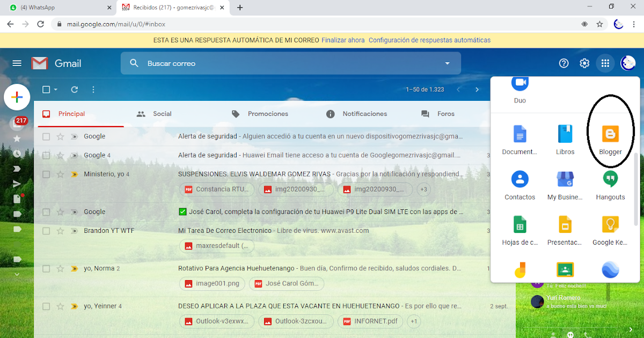The image size is (644, 338).
Task: Click the search magnifier icon
Action: pyautogui.click(x=134, y=63)
